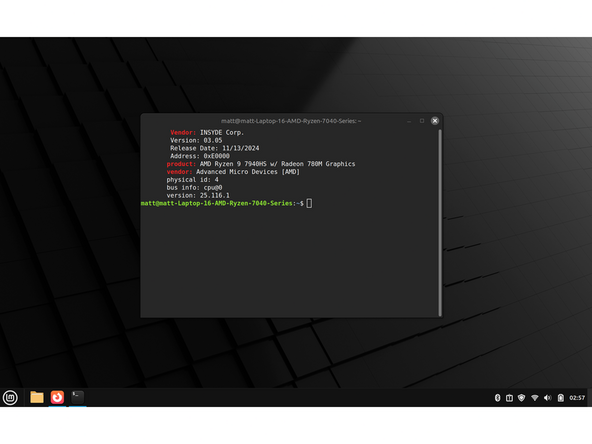Viewport: 592px width, 444px height.
Task: Click 'vendor: Advanced Micro Devices [AMD]' line
Action: pos(233,172)
